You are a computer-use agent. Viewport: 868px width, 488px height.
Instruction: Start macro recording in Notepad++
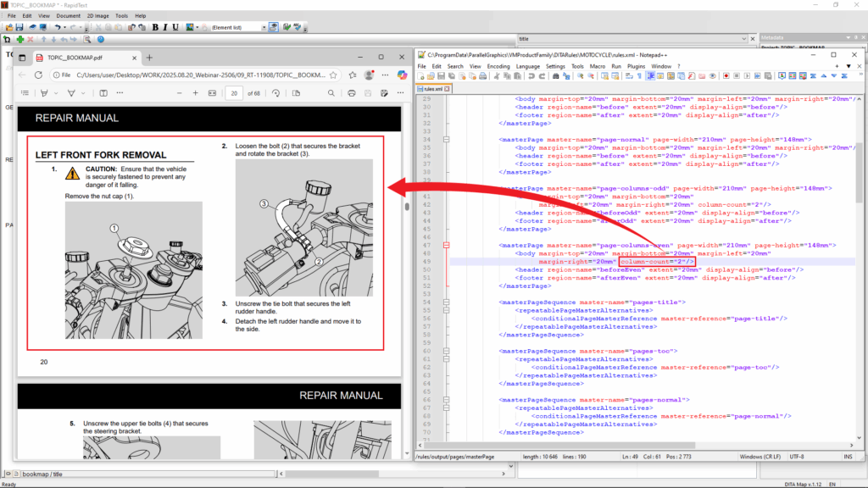pyautogui.click(x=727, y=77)
